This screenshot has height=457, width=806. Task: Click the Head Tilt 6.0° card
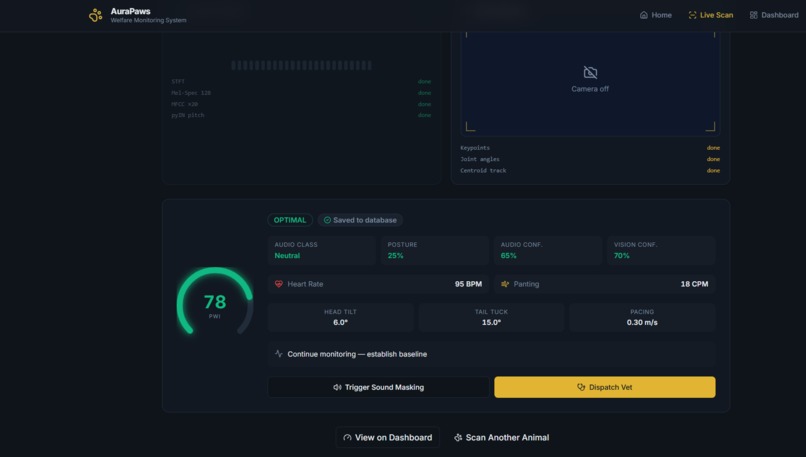(x=340, y=317)
